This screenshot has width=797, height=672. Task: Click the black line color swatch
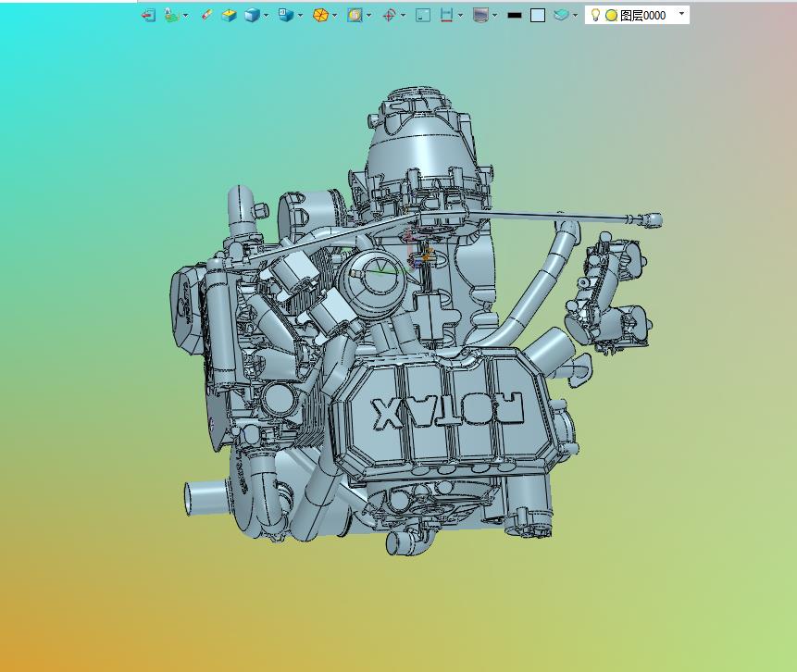tap(515, 16)
